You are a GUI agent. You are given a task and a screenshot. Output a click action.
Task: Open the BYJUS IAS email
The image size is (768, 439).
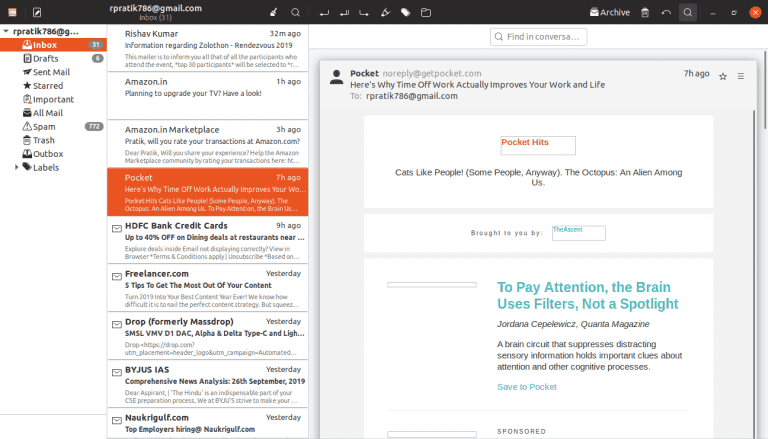(208, 384)
